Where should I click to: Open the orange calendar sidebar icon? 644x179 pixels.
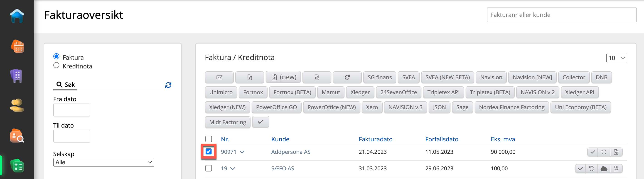point(17,46)
